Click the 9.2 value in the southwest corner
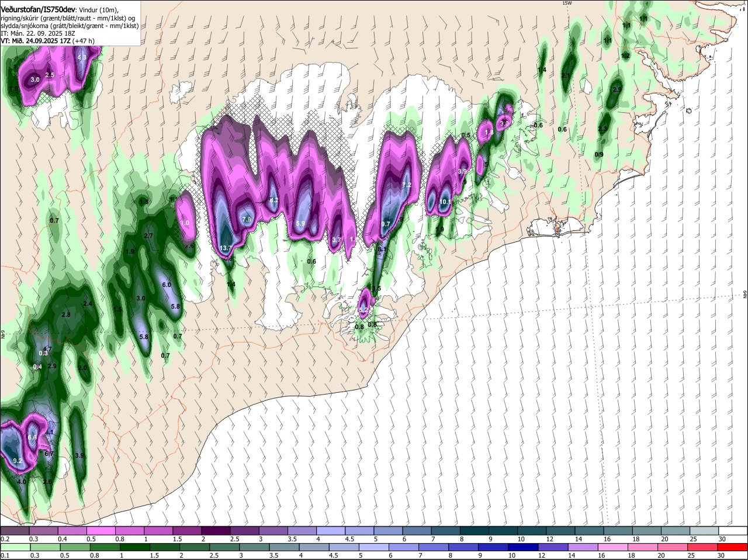748x560 pixels. point(18,461)
